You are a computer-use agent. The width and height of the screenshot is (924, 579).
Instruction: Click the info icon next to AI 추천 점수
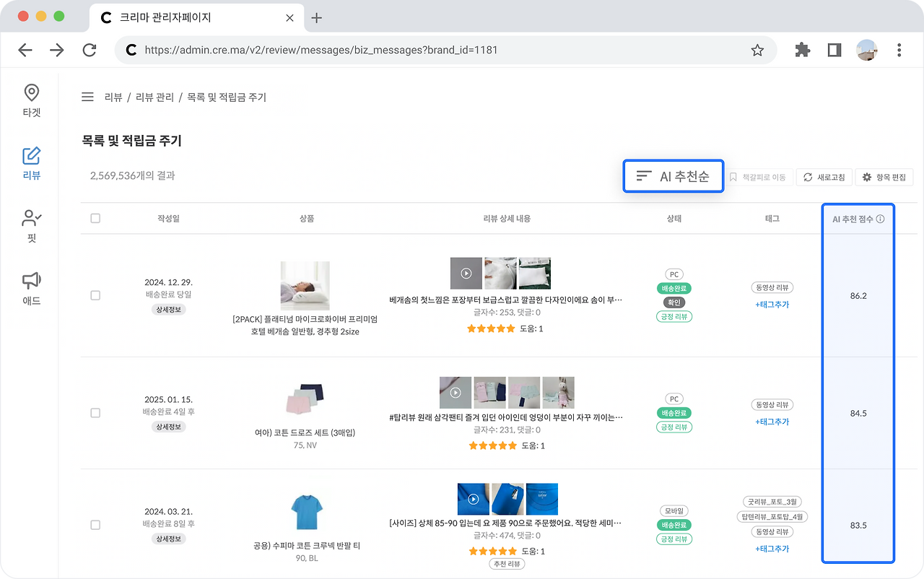880,218
